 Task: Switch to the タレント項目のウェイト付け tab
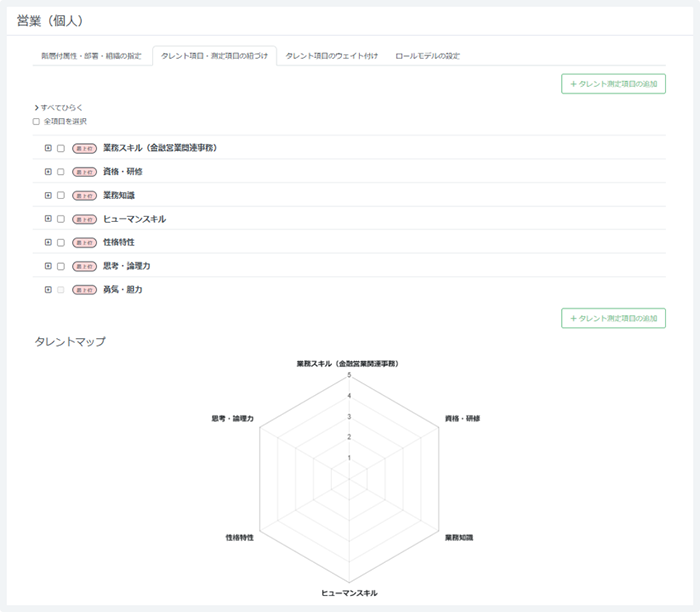tap(332, 56)
